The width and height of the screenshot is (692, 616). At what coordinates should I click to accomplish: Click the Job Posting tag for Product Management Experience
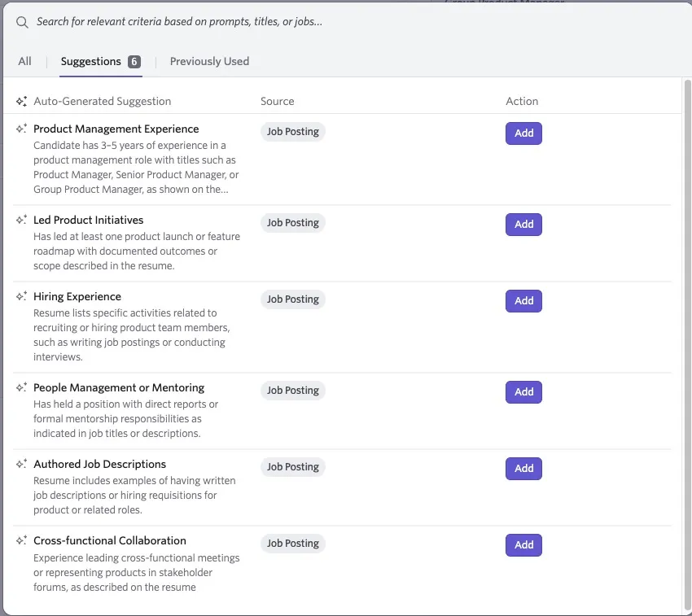[x=292, y=132]
